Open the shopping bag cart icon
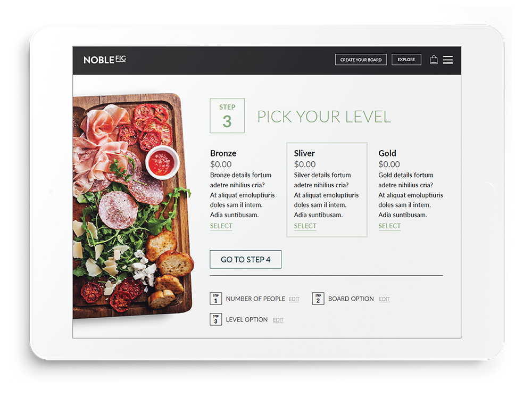The height and width of the screenshot is (396, 532). (x=433, y=60)
